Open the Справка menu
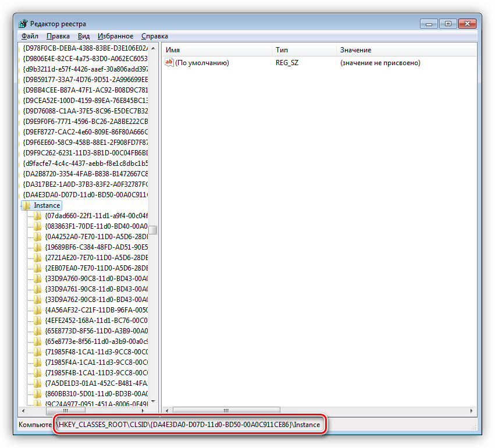Viewport: 495px width, 448px height. coord(155,36)
